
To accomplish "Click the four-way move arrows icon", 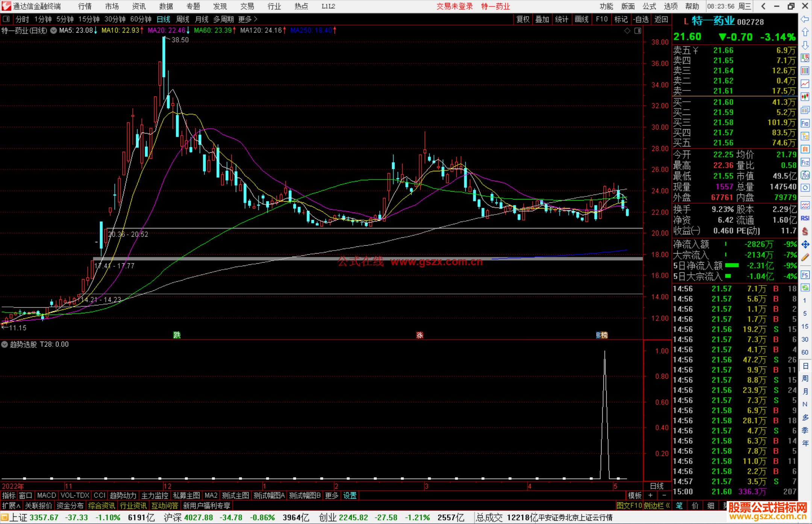I will coord(805,245).
